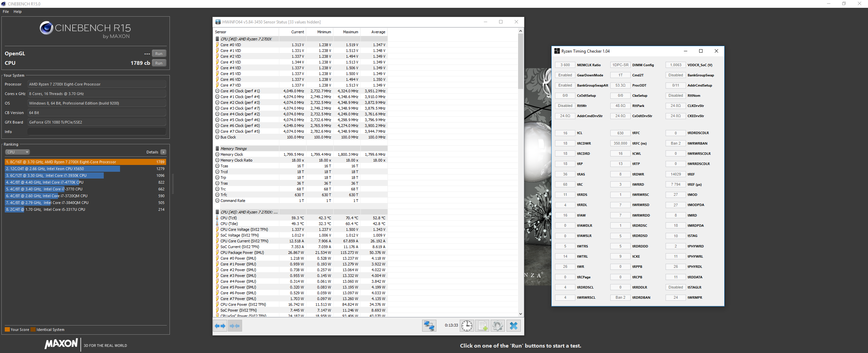Click the HWiNFO vertical scrollbar thumb

(x=520, y=61)
